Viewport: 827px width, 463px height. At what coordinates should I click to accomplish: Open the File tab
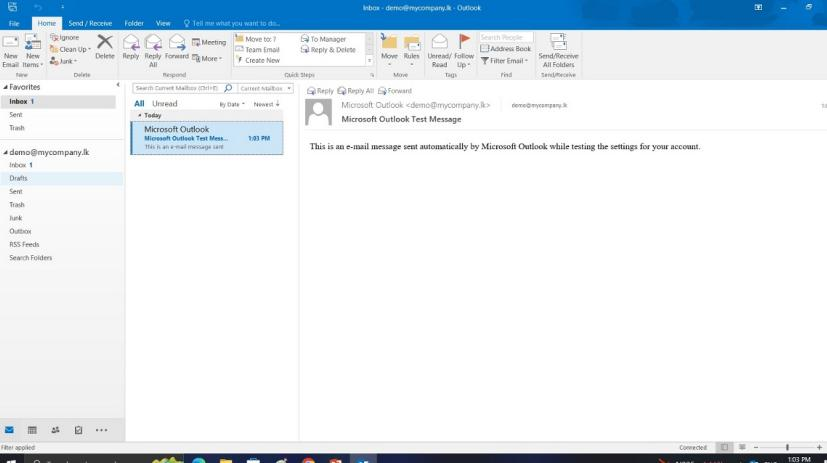coord(14,23)
